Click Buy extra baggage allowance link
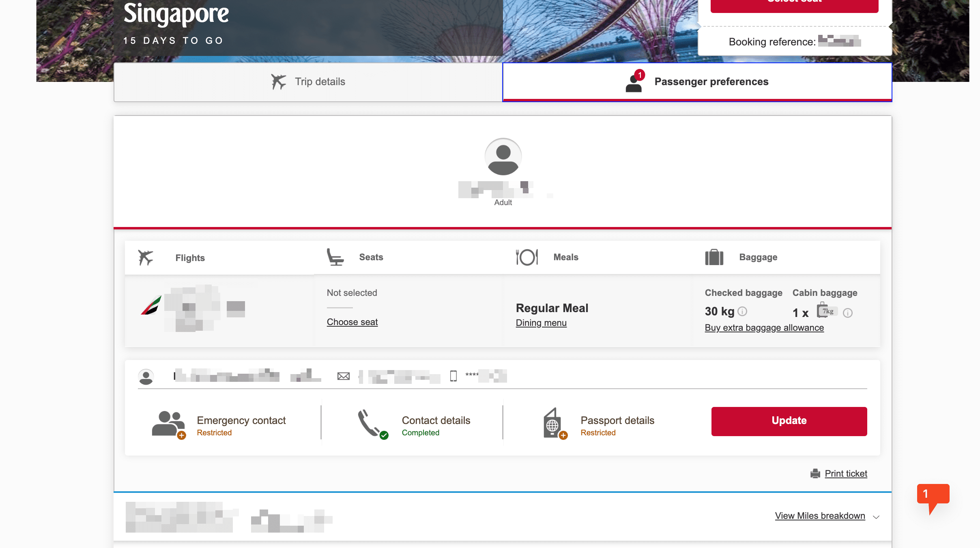This screenshot has height=548, width=980. coord(764,328)
